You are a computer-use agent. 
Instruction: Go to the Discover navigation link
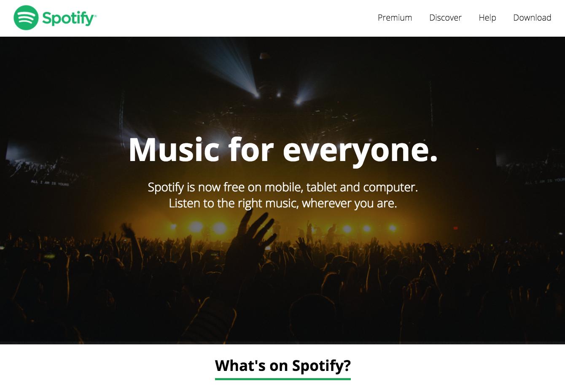point(445,18)
